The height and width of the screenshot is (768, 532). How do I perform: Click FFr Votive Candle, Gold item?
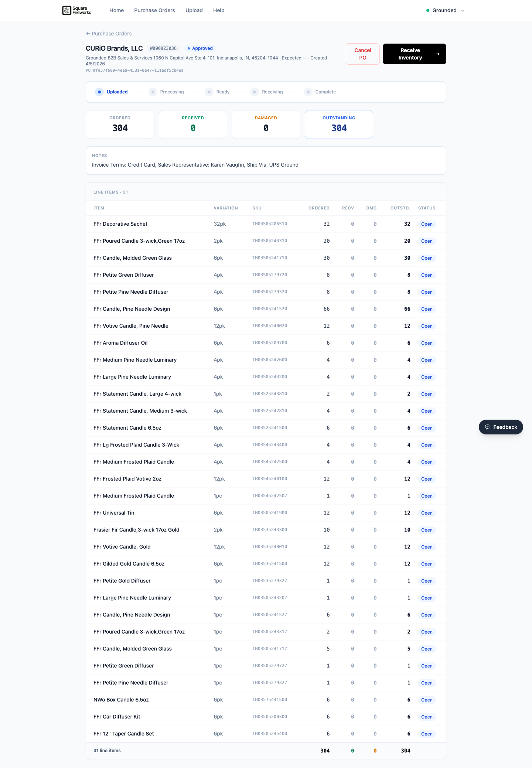click(122, 547)
